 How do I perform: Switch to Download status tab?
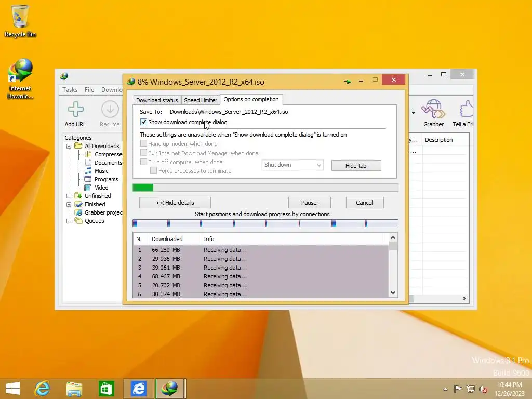157,100
